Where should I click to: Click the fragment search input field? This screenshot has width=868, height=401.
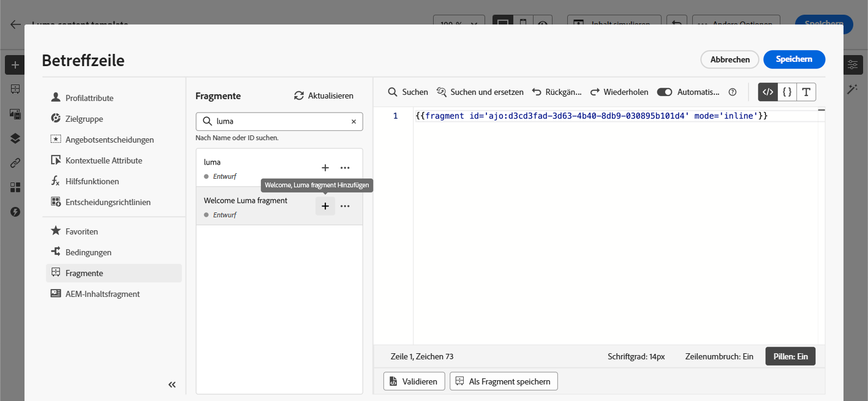tap(280, 121)
